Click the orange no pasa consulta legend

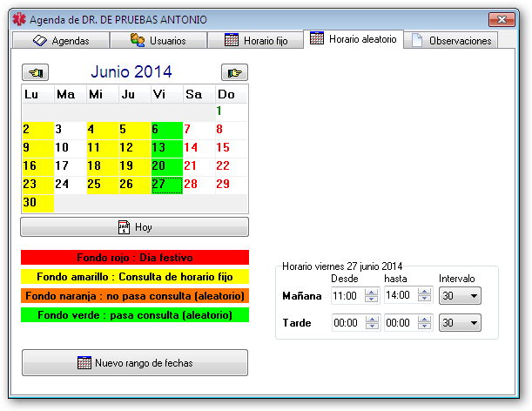[135, 296]
